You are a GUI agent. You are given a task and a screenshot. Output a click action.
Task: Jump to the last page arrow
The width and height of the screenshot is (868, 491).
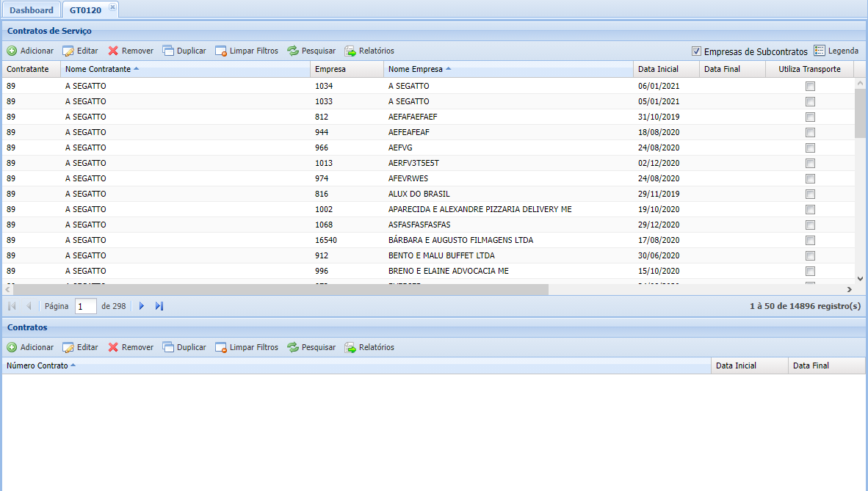[x=159, y=306]
